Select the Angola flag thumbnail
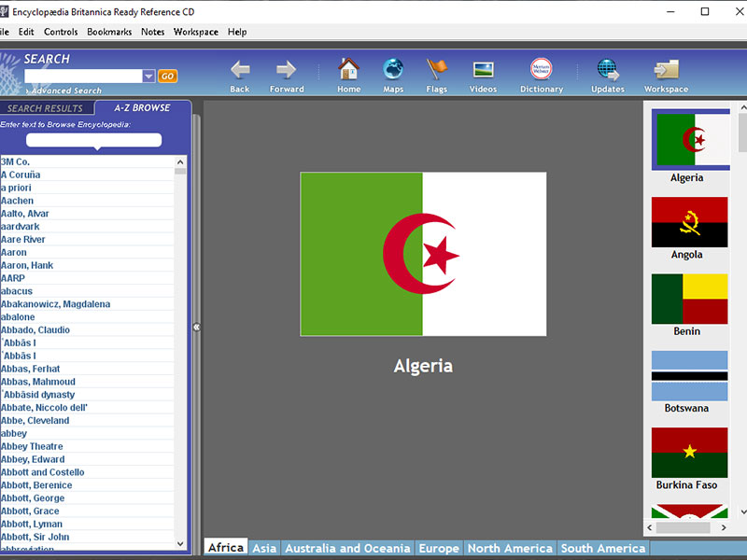The width and height of the screenshot is (747, 560). pyautogui.click(x=689, y=222)
